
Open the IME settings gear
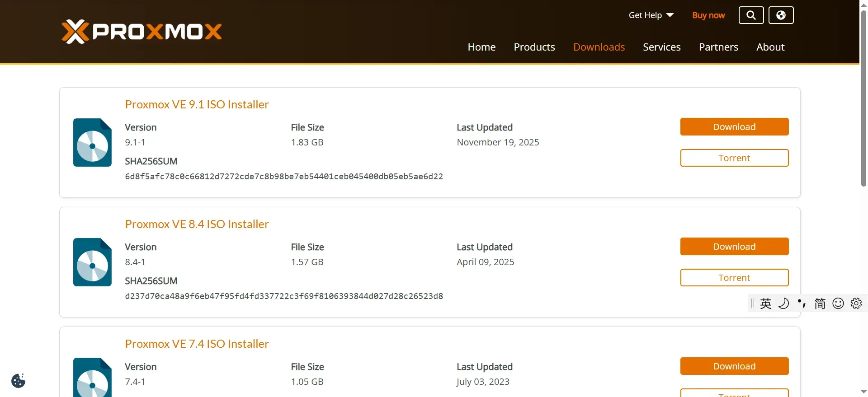[856, 304]
